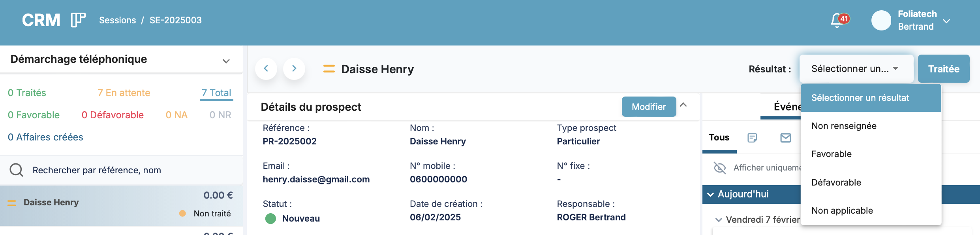
Task: Filter events by notes icon
Action: click(752, 138)
